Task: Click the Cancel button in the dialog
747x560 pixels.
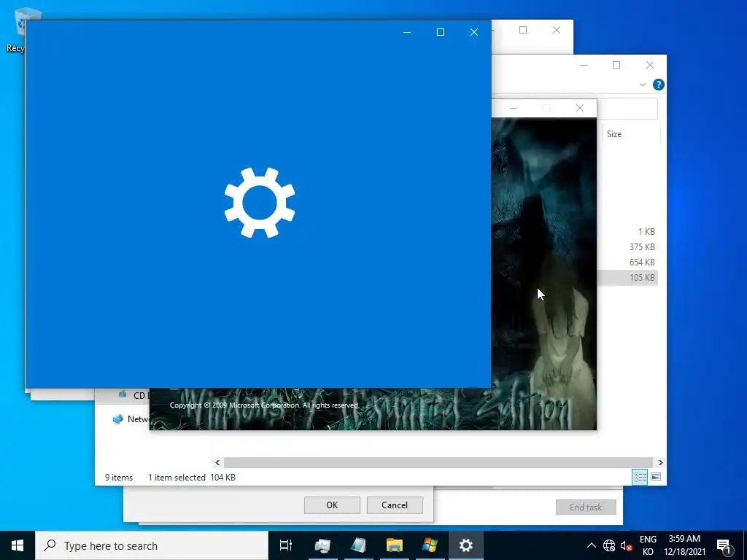Action: [x=395, y=505]
